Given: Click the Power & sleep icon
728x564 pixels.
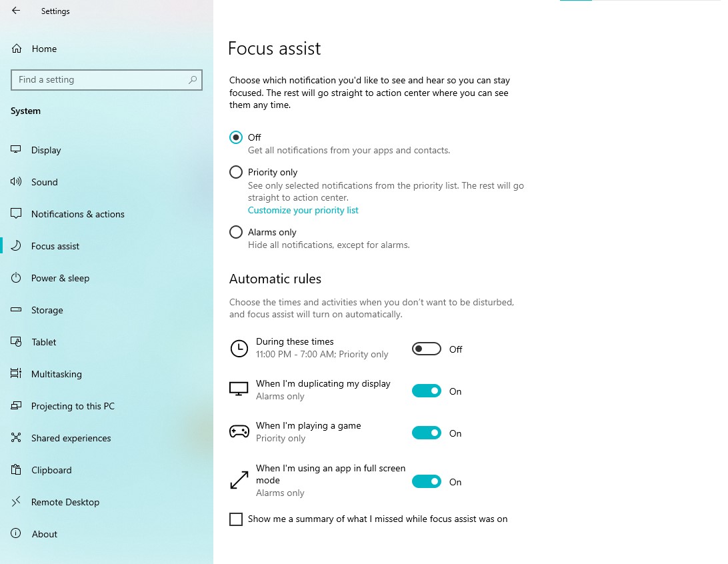Looking at the screenshot, I should (x=17, y=278).
